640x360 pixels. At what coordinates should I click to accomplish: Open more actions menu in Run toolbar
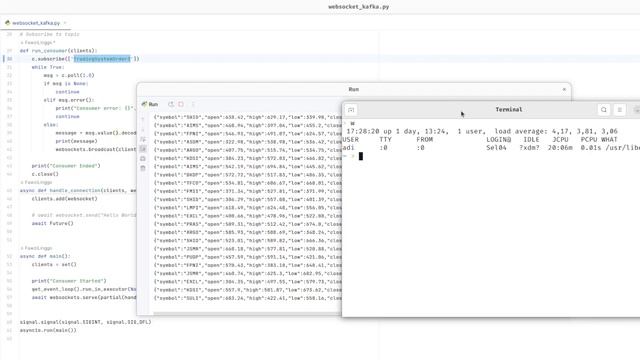click(193, 104)
